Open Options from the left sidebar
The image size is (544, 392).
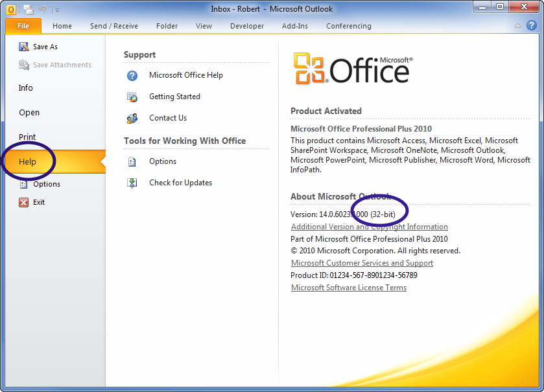[x=47, y=184]
